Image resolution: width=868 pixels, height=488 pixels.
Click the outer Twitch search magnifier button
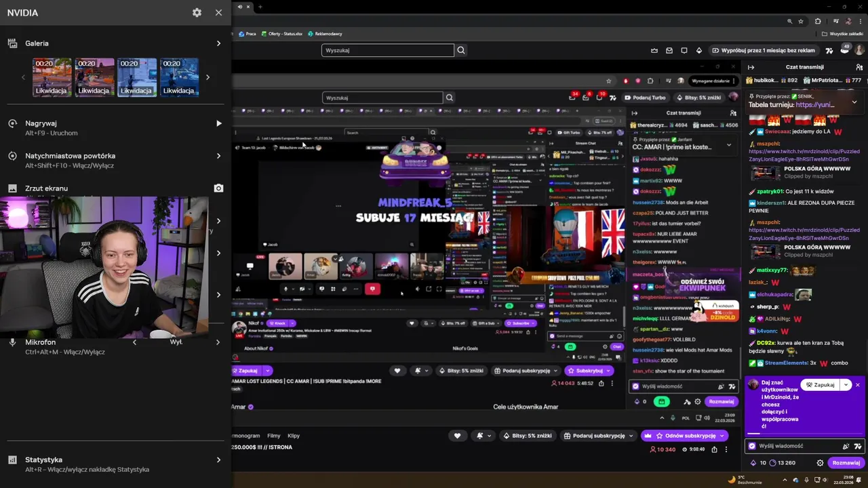pos(461,50)
